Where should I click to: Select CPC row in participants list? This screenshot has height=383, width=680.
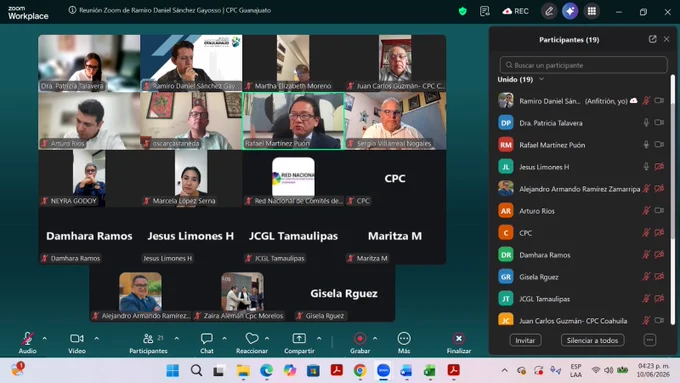(582, 232)
